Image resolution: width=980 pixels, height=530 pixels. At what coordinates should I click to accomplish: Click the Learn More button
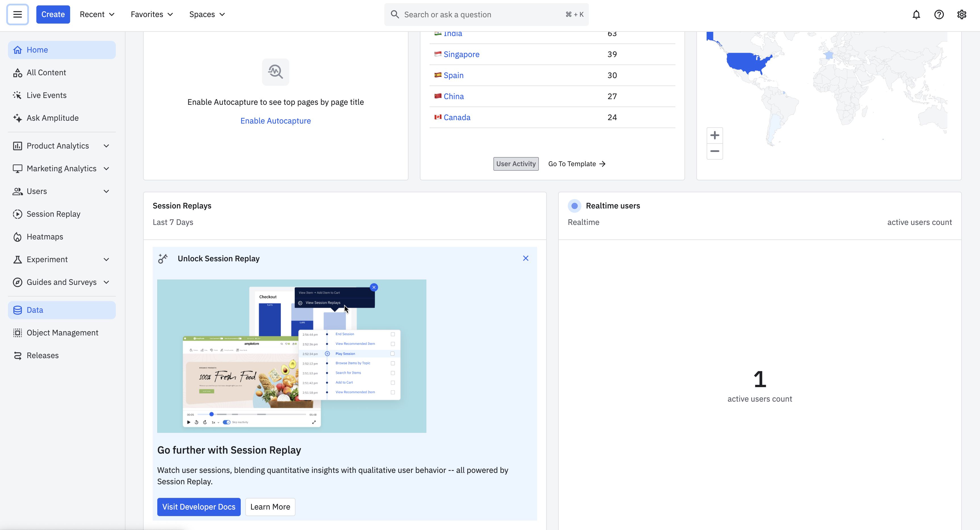270,507
